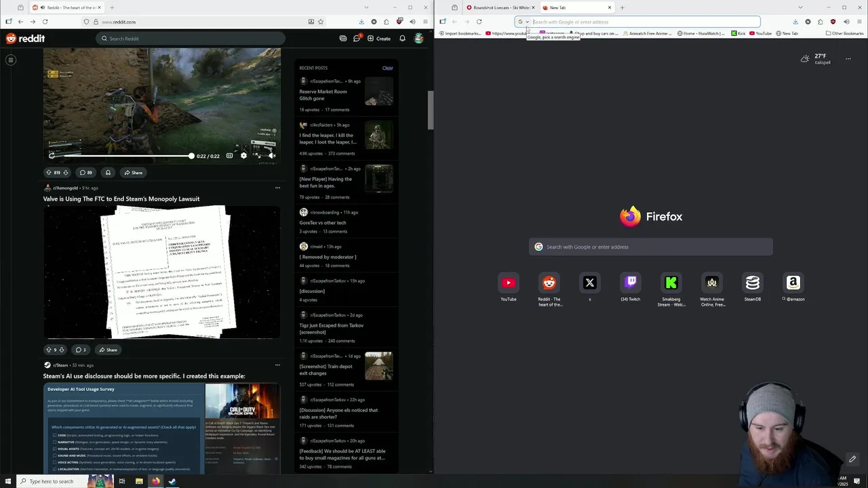Open r/Steam subreddit link
Image resolution: width=868 pixels, height=488 pixels.
(x=60, y=365)
